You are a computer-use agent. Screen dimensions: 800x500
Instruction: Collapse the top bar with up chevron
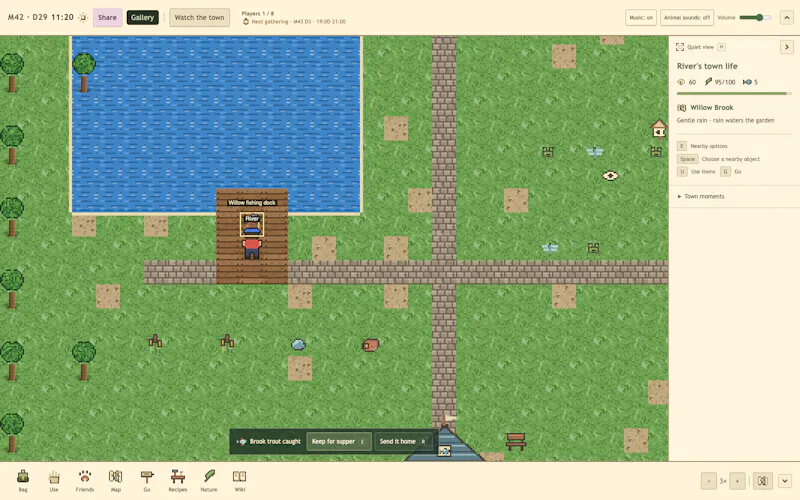click(787, 17)
